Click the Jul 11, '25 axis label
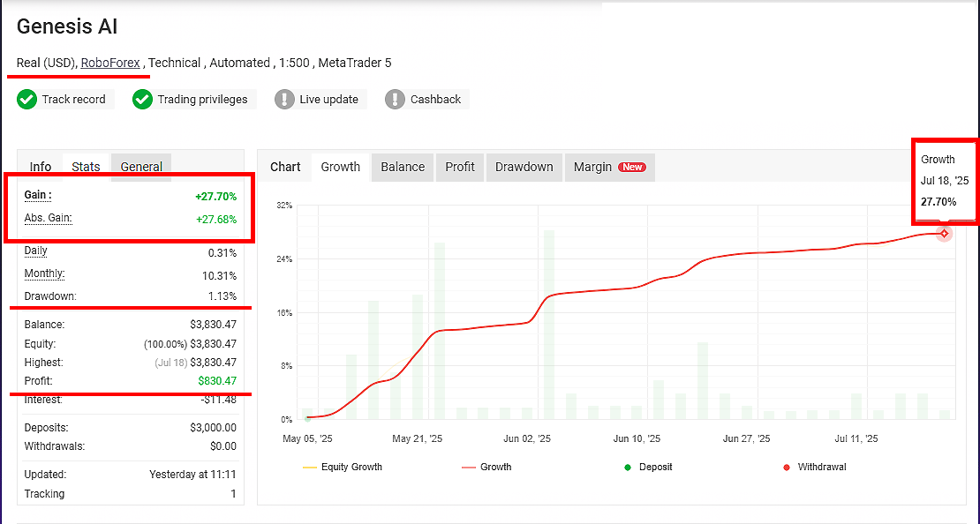The width and height of the screenshot is (980, 524). click(856, 439)
